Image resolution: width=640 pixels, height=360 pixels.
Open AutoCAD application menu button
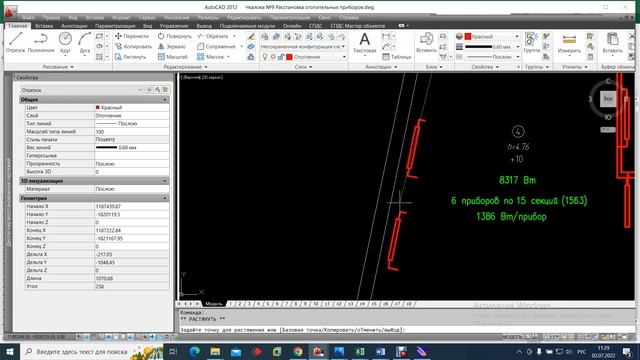point(10,11)
